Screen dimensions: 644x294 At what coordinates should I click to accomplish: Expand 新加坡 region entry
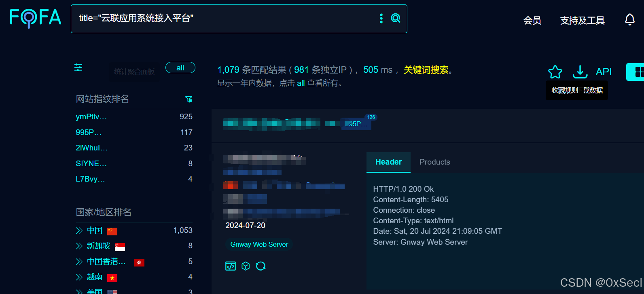(79, 246)
